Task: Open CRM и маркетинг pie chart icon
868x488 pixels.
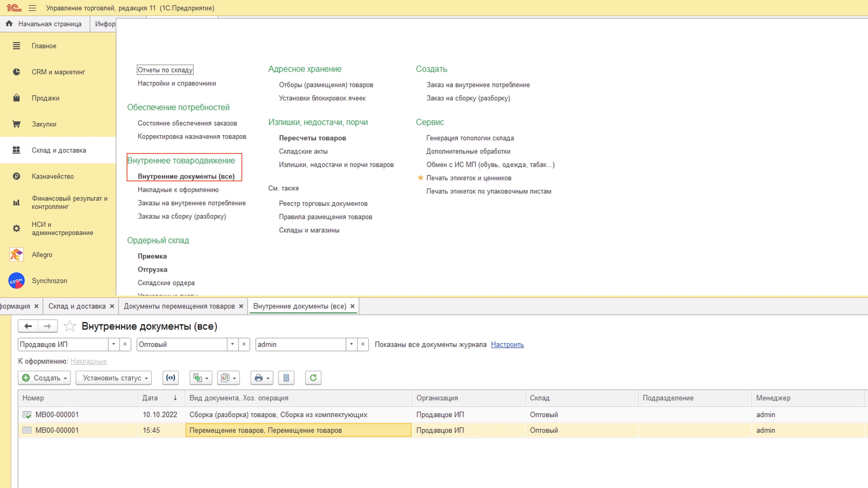Action: tap(16, 72)
